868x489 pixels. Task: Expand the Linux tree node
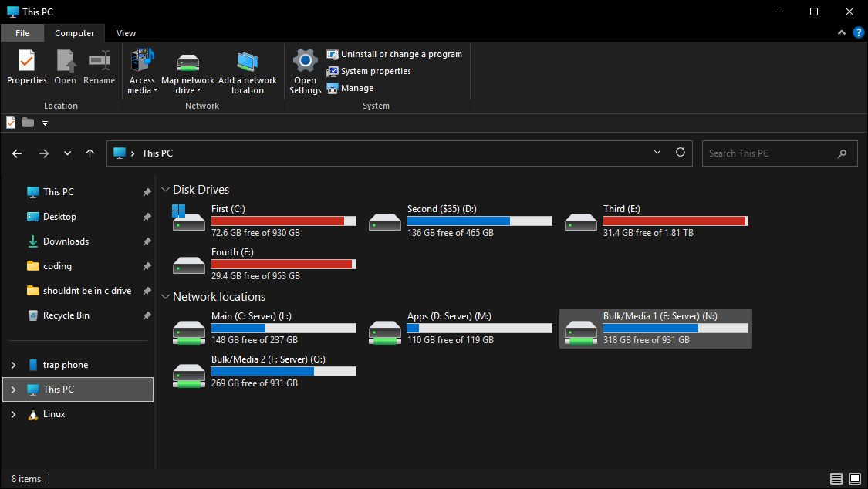click(x=14, y=414)
